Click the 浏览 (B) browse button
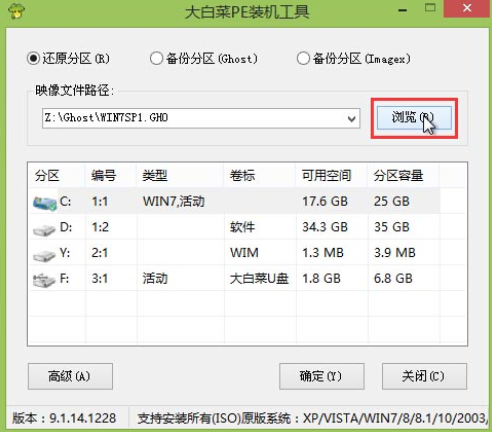Screen dimensions: 492x432 414,118
